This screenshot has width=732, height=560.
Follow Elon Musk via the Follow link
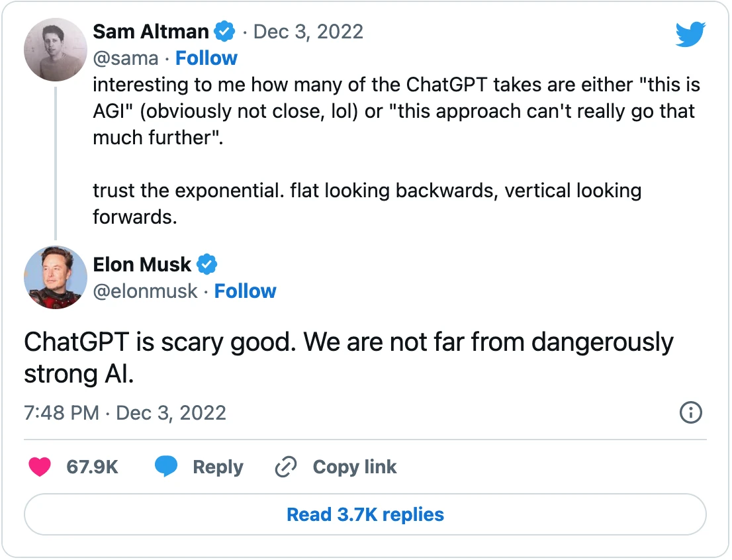pos(246,291)
